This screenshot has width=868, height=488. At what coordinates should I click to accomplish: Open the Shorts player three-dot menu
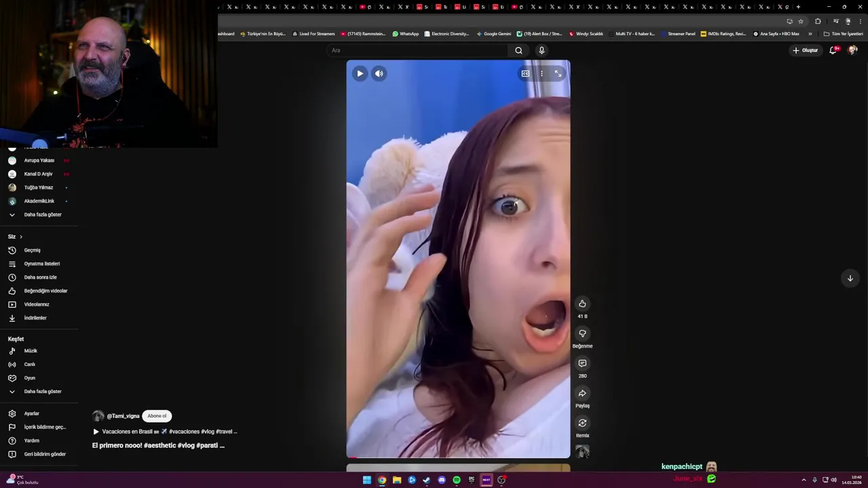(541, 74)
